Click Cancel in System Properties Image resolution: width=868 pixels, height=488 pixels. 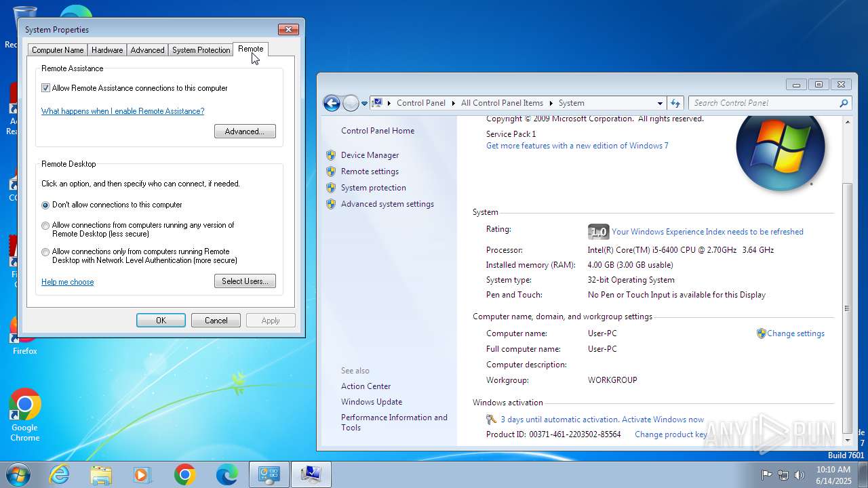(x=216, y=321)
